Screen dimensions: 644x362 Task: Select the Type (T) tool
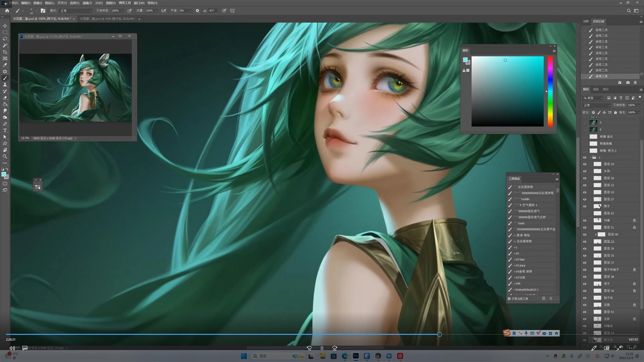5,130
